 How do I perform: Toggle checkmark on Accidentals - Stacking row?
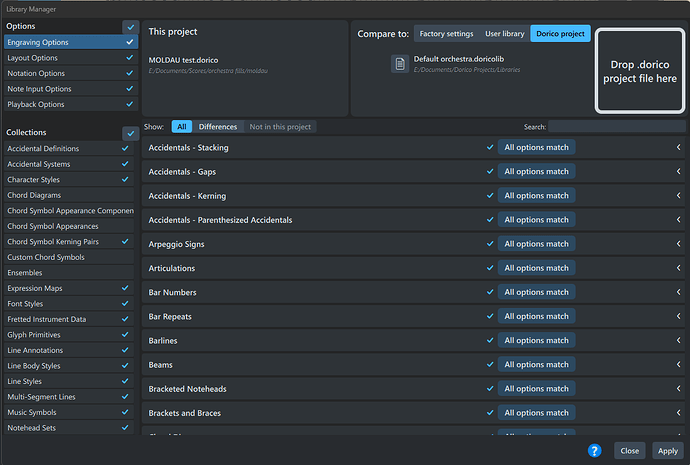[490, 147]
